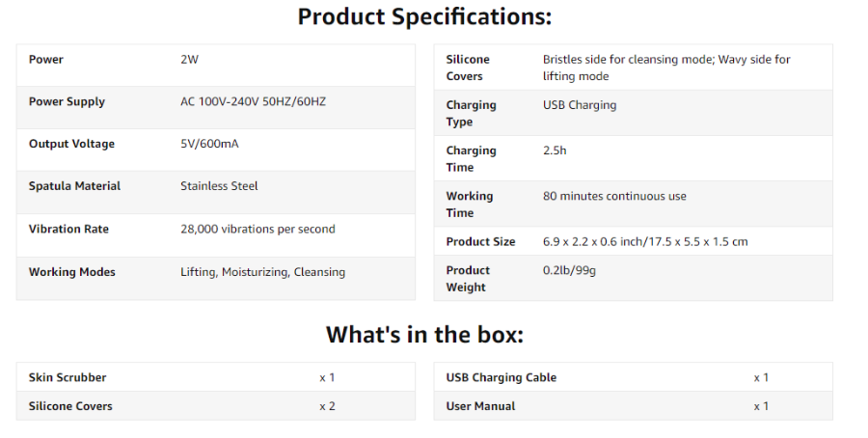Click the Product Size dimensions value
The height and width of the screenshot is (438, 868).
pos(645,242)
